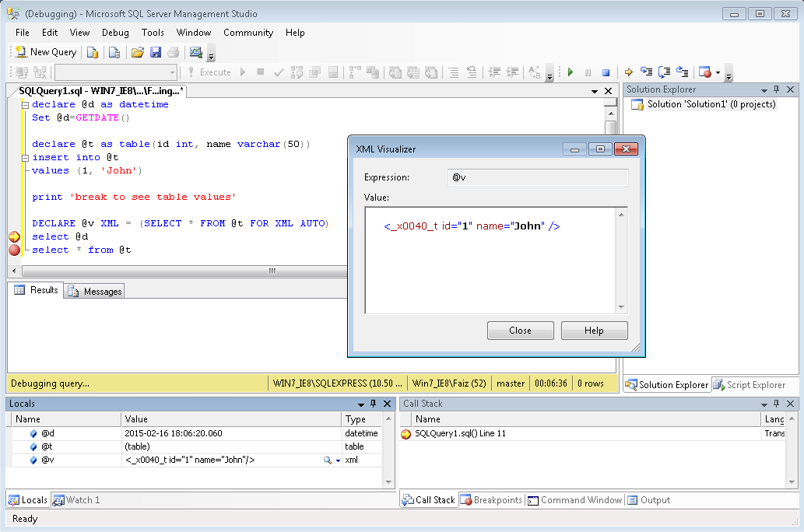Click the Continue debugging green arrow
Viewport: 804px width, 532px height.
pyautogui.click(x=571, y=72)
